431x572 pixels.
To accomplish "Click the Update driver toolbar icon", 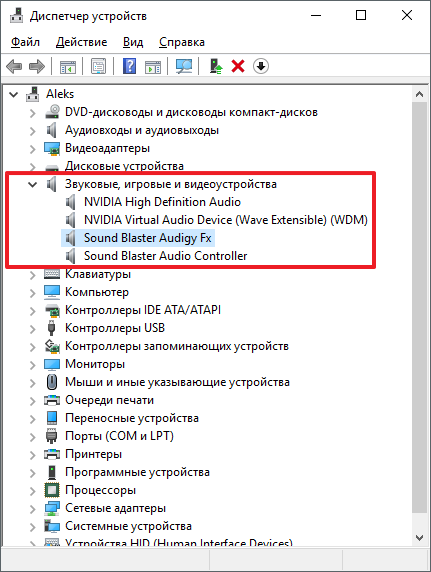I will (x=216, y=66).
